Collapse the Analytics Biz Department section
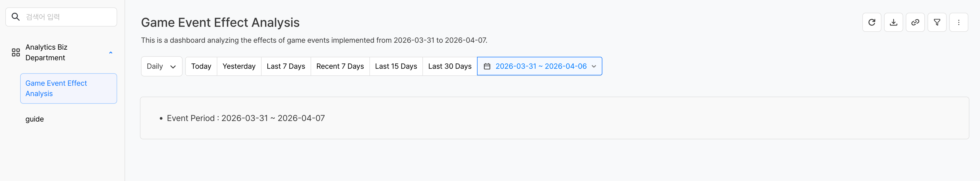980x181 pixels. pyautogui.click(x=111, y=53)
